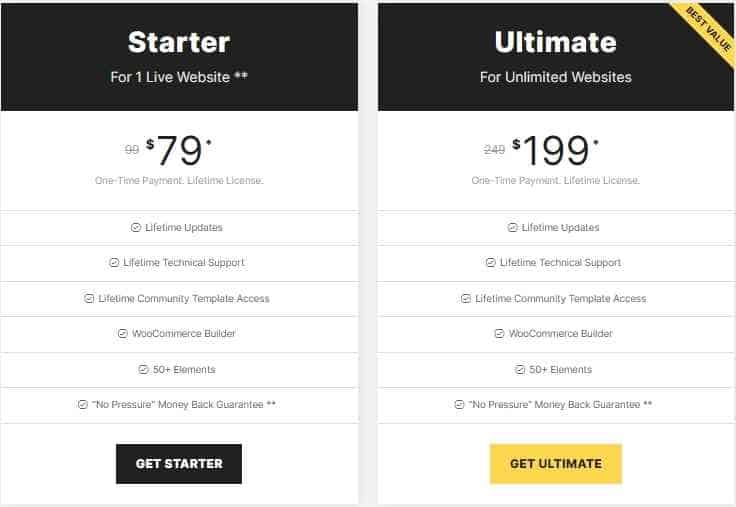This screenshot has height=507, width=736.
Task: Click the yellow GET ULTIMATE button
Action: (556, 464)
